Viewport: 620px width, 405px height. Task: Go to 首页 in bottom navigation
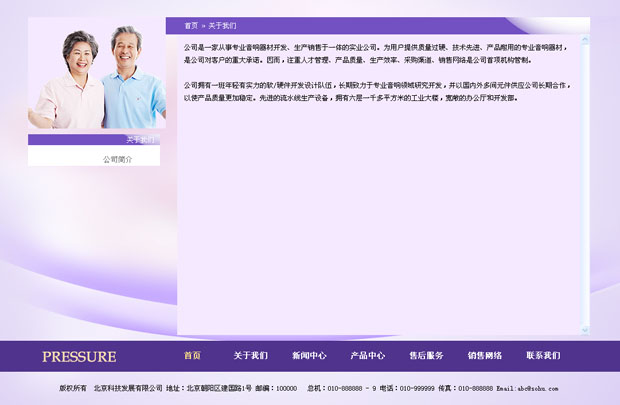point(192,356)
